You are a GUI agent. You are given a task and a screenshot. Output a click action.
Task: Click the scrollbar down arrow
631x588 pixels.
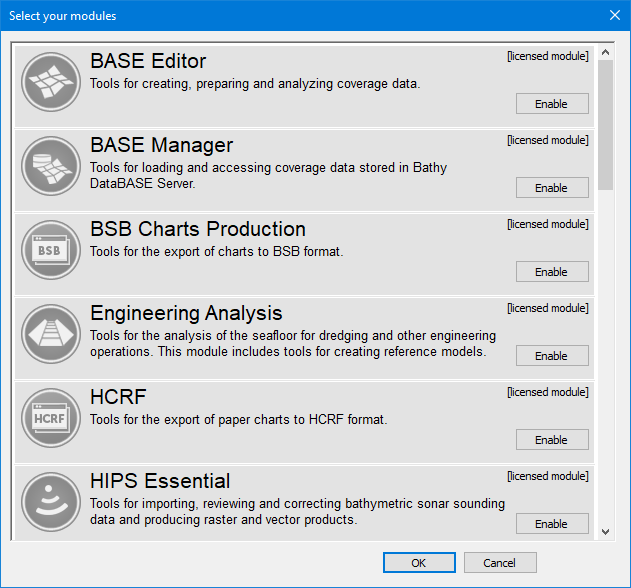click(606, 532)
